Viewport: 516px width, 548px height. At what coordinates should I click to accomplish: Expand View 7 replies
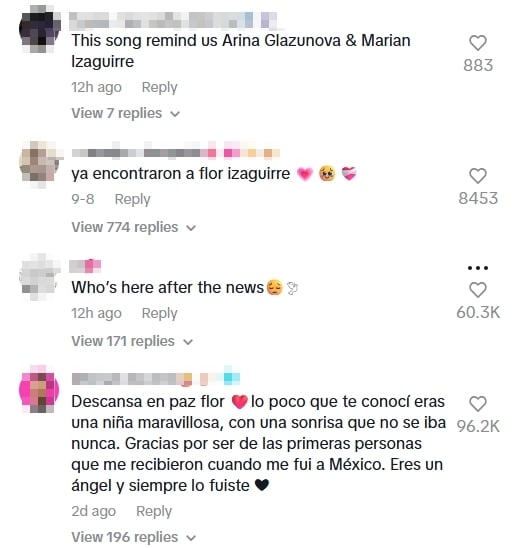click(126, 113)
